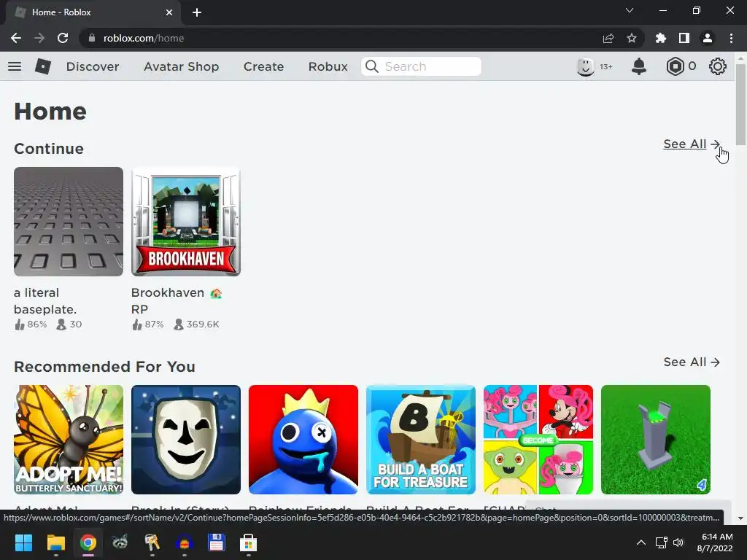Open the Adopt Me! game thumbnail

tap(68, 440)
